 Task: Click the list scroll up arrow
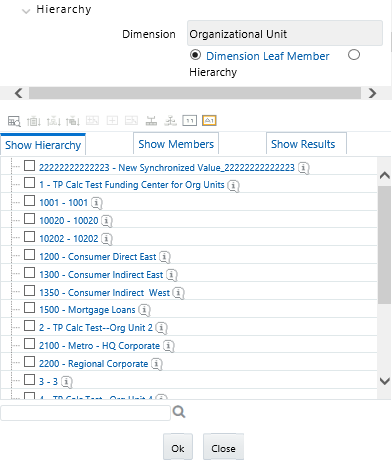pos(385,175)
